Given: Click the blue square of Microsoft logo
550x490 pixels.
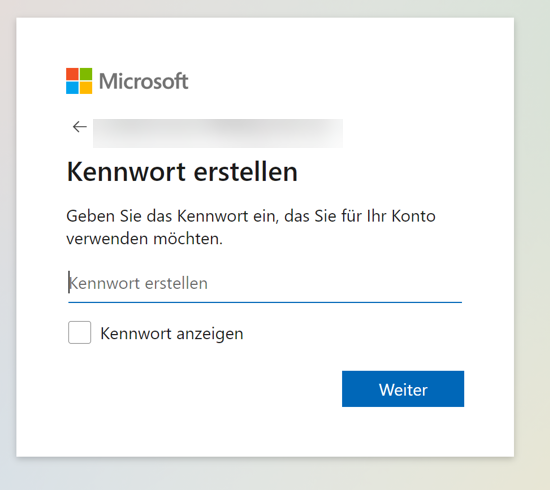Looking at the screenshot, I should [x=72, y=88].
